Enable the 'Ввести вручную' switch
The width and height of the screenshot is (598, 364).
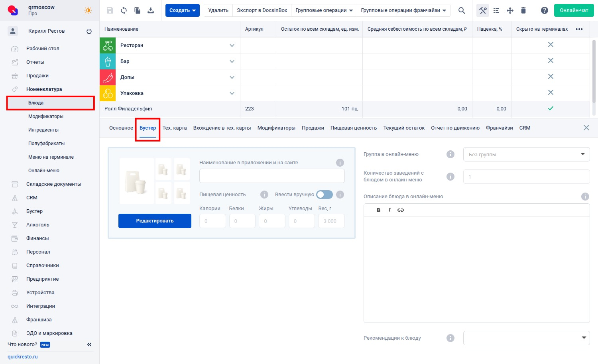pyautogui.click(x=324, y=195)
